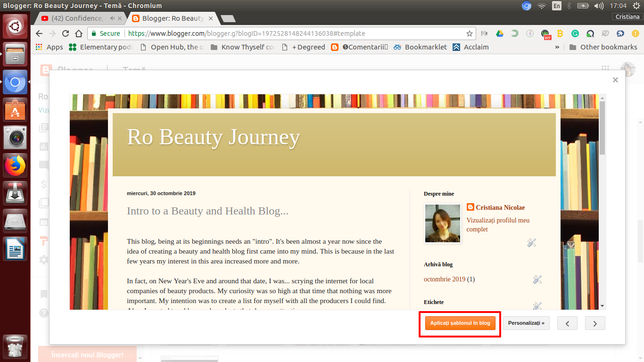The height and width of the screenshot is (362, 644).
Task: Click the wrench icon beside the Etichete heading
Action: coord(537,305)
